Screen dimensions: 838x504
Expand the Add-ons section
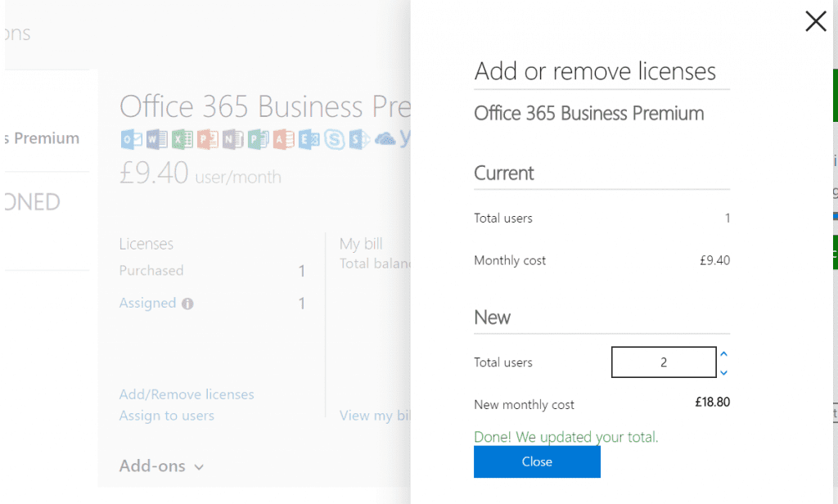(160, 466)
